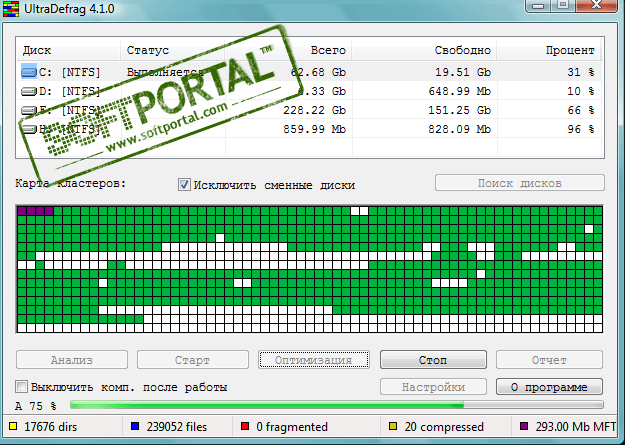625x445 pixels.
Task: Click the '20 compressed' status entry
Action: point(444,427)
